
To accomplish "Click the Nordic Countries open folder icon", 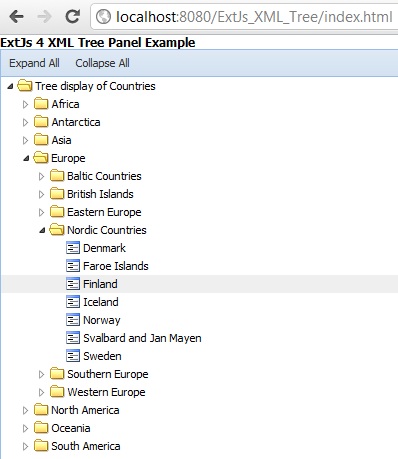I will coord(57,230).
